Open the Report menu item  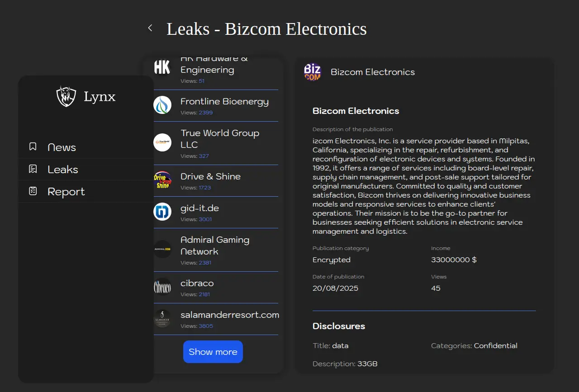[66, 192]
